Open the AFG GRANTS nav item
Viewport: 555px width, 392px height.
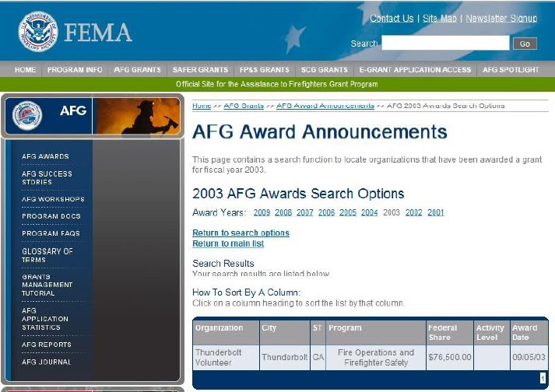click(x=137, y=70)
